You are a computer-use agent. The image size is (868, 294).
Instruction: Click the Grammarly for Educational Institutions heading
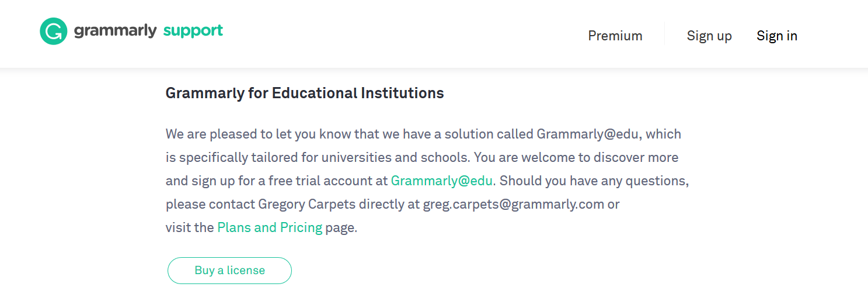[x=305, y=93]
